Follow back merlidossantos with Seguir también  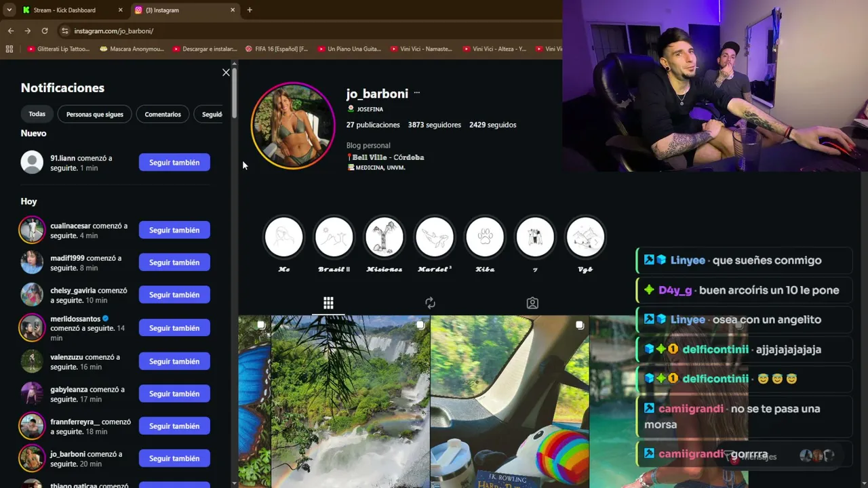(x=174, y=328)
